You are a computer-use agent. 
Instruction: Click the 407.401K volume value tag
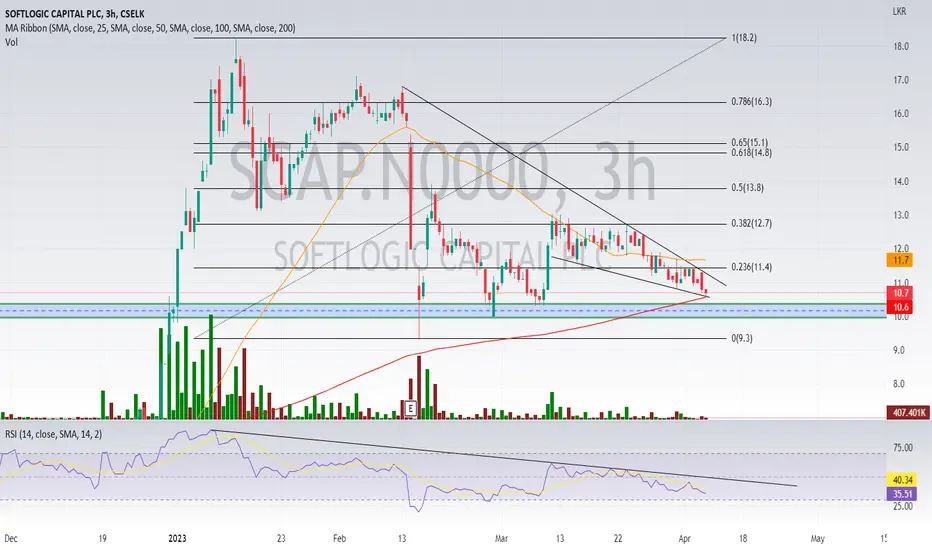click(908, 412)
